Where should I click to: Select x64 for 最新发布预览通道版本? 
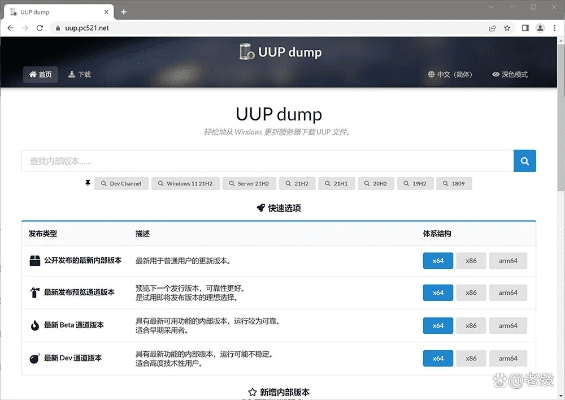(x=438, y=293)
